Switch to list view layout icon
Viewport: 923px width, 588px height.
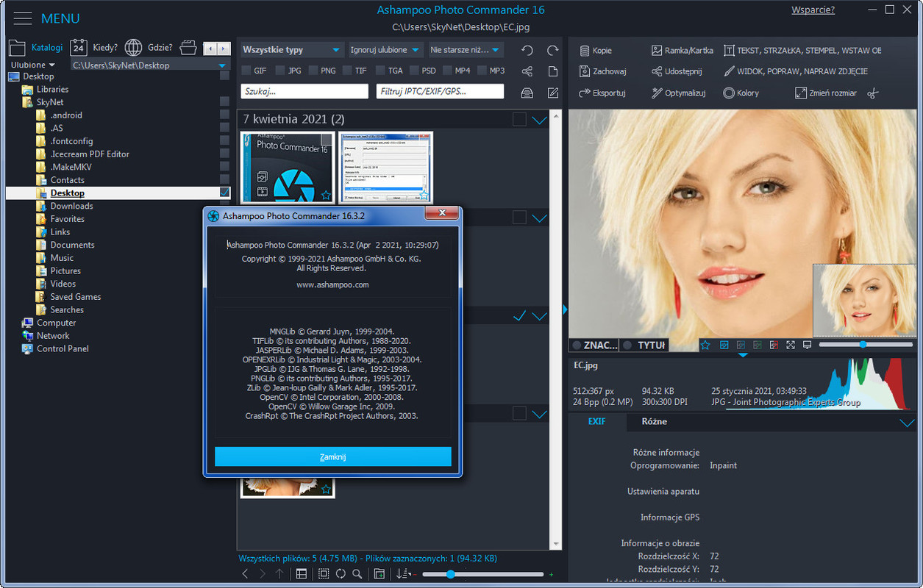click(302, 574)
